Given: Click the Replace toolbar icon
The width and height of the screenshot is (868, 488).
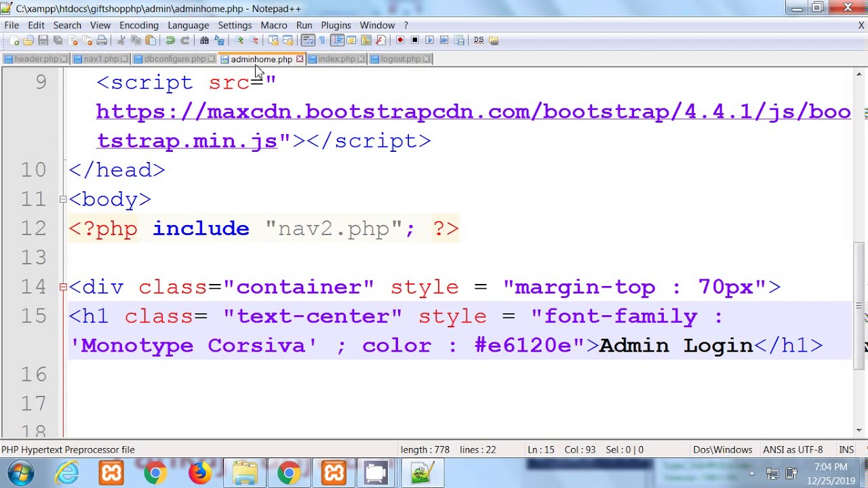Looking at the screenshot, I should (x=219, y=41).
